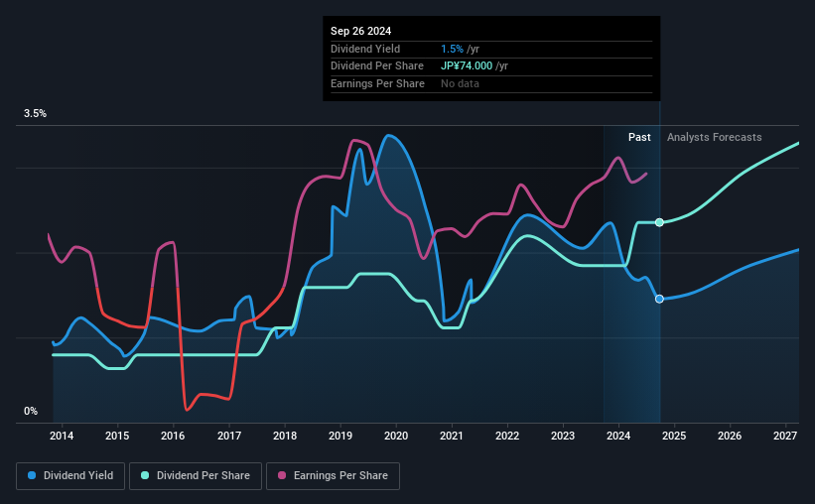Click the JP¥74.000 dividend per share value

click(x=467, y=66)
